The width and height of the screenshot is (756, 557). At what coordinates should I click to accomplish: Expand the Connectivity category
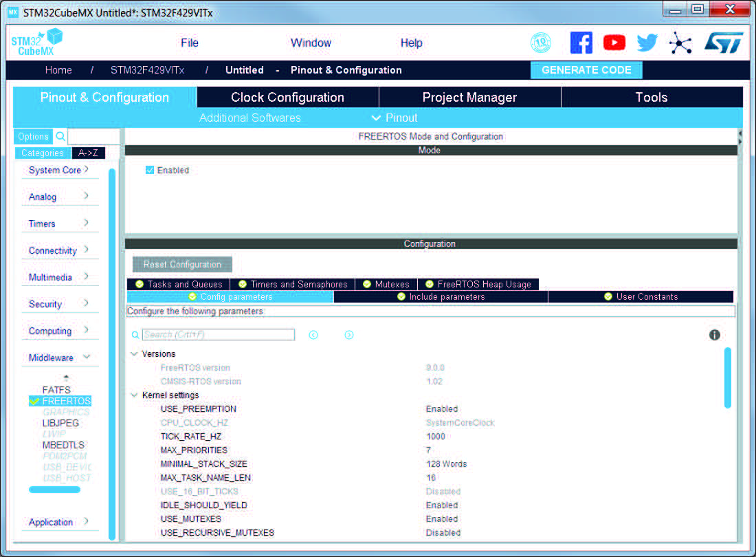coord(59,251)
